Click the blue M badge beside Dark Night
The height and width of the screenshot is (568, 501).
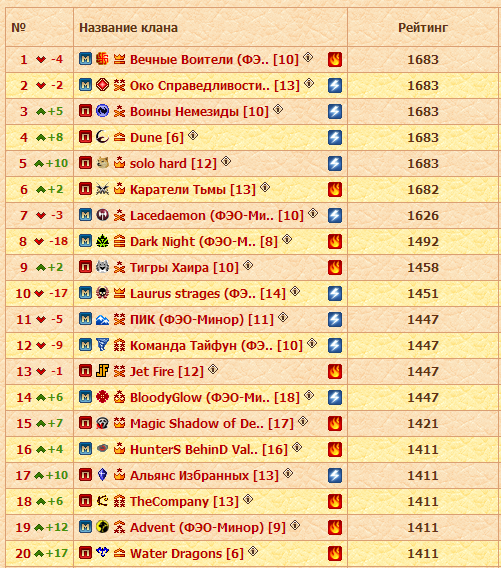85,241
